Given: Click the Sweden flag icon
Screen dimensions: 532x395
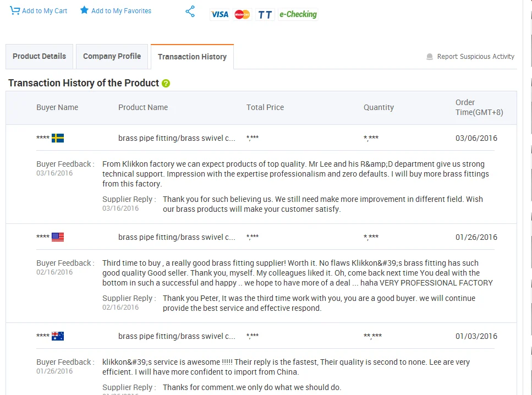Looking at the screenshot, I should 58,138.
